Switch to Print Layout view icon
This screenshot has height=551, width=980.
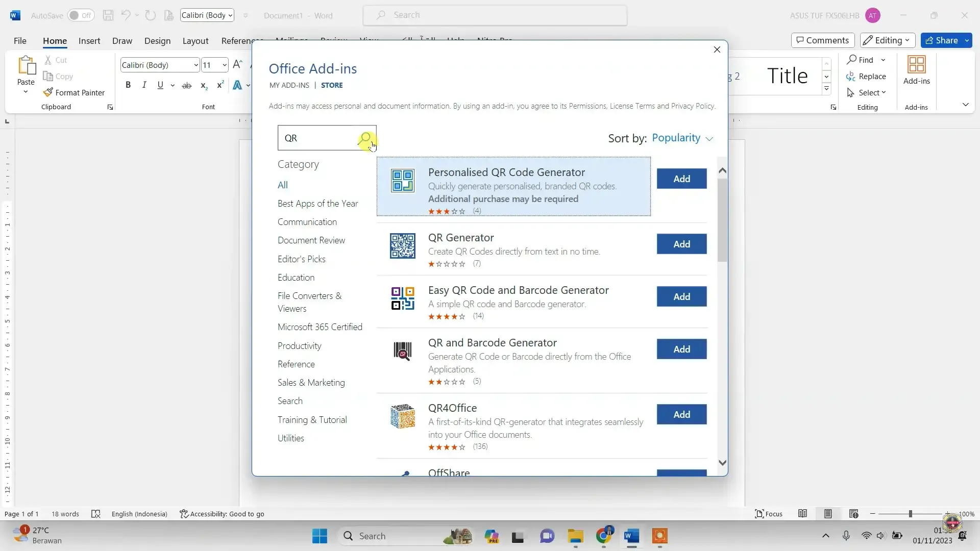coord(828,514)
